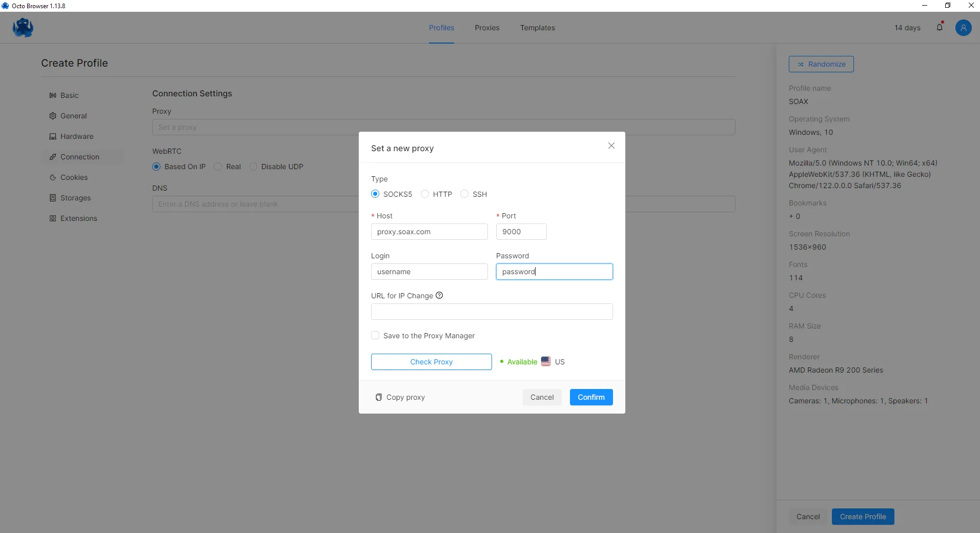This screenshot has width=980, height=533.
Task: Click the Octo Browser logo icon
Action: point(23,28)
